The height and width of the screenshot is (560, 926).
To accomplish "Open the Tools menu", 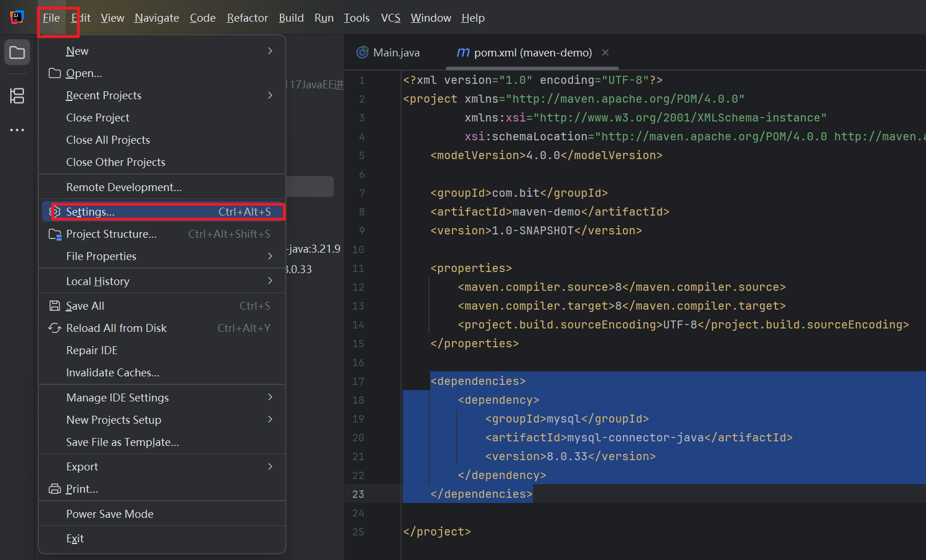I will coord(357,18).
